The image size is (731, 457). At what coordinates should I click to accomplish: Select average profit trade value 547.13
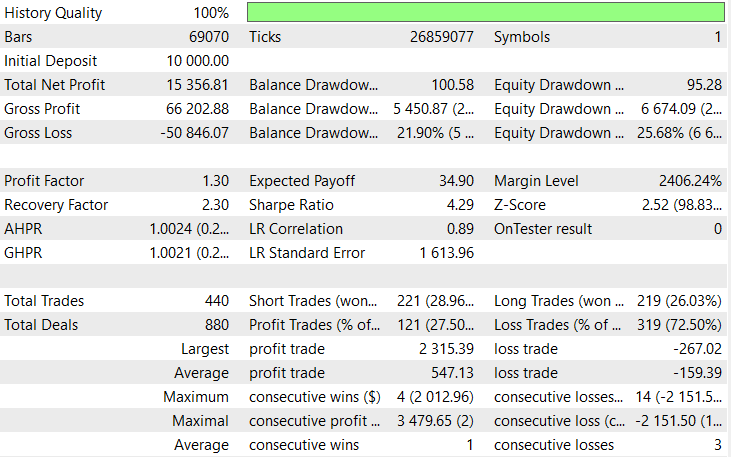tap(452, 373)
